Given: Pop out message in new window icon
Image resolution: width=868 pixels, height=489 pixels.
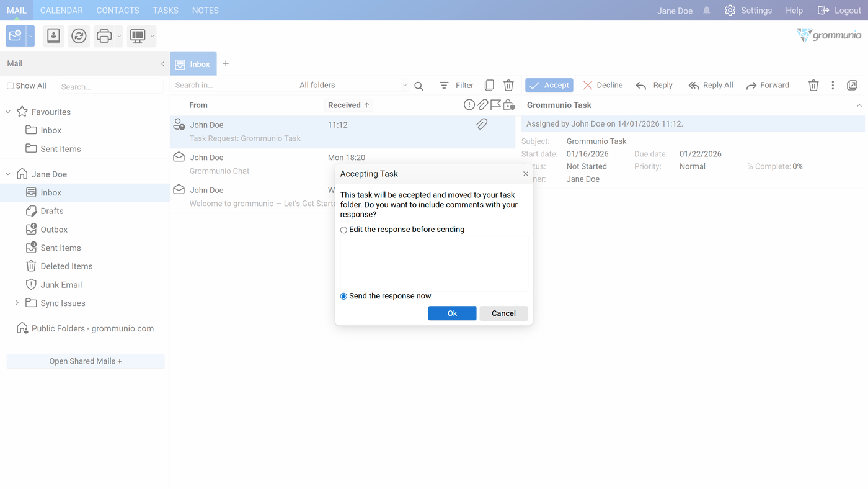Looking at the screenshot, I should pyautogui.click(x=852, y=85).
